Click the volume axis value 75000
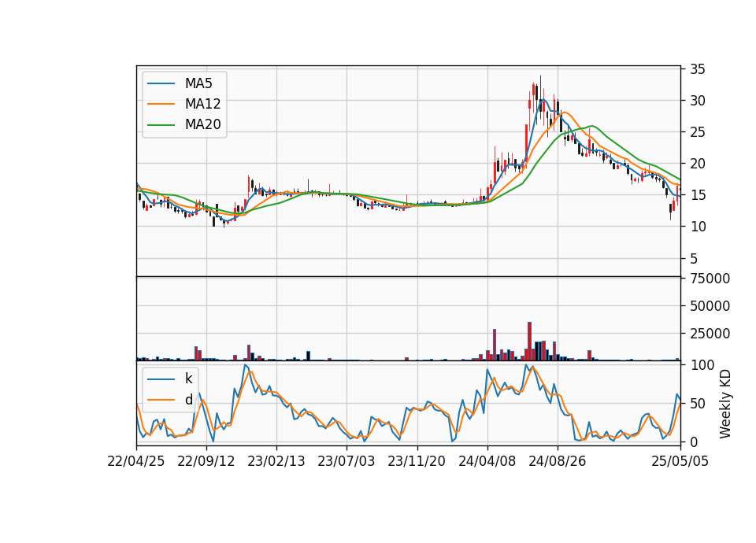 click(x=710, y=279)
